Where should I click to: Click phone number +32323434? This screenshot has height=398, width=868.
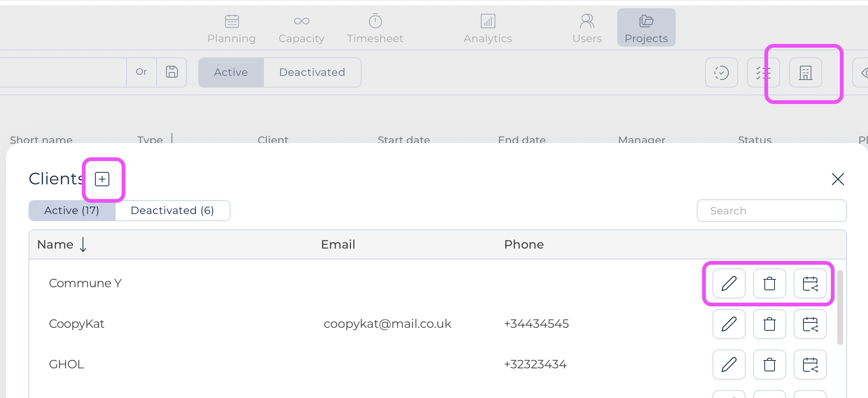(x=535, y=364)
